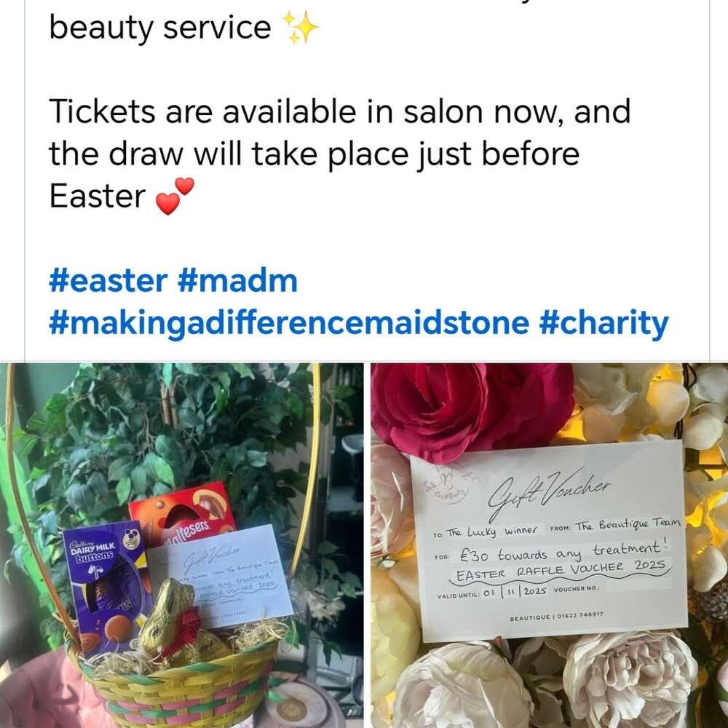Click the Dairy Milk buttons egg box

(x=106, y=584)
